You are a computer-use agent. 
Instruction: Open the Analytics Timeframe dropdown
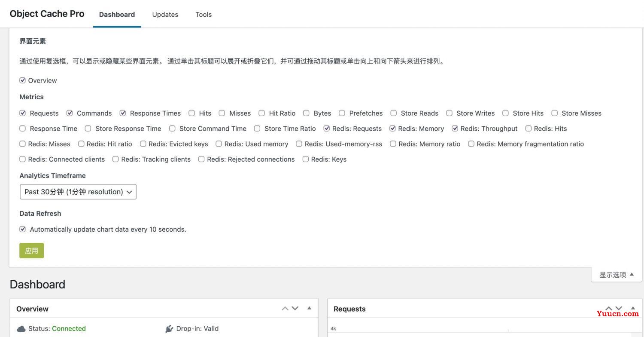78,192
